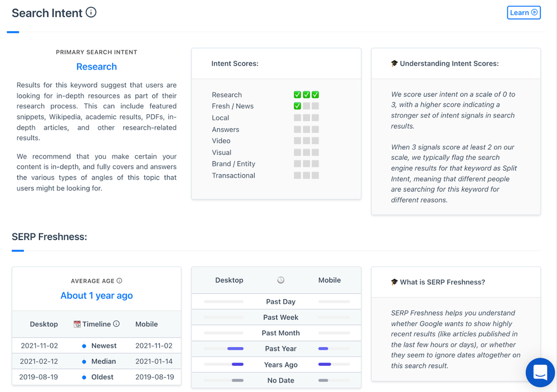Viewport: 557px width, 392px height.
Task: Select the About 1 year ago link
Action: 96,296
